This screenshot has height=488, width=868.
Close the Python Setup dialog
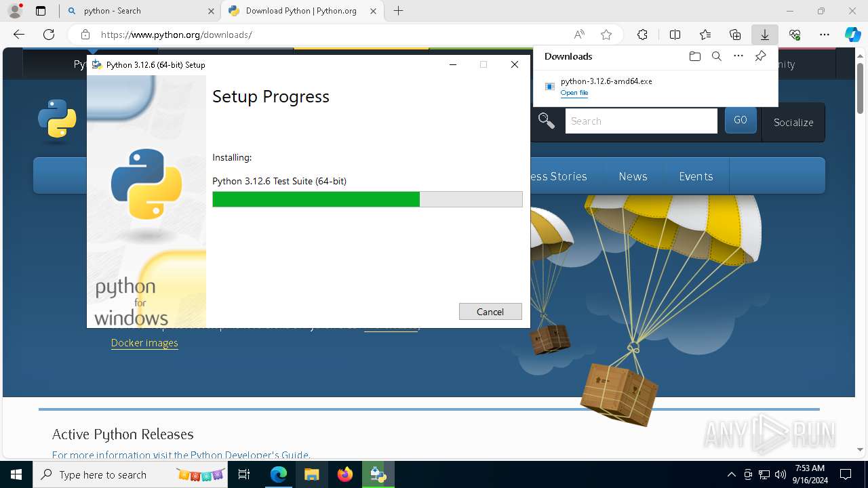pyautogui.click(x=514, y=64)
